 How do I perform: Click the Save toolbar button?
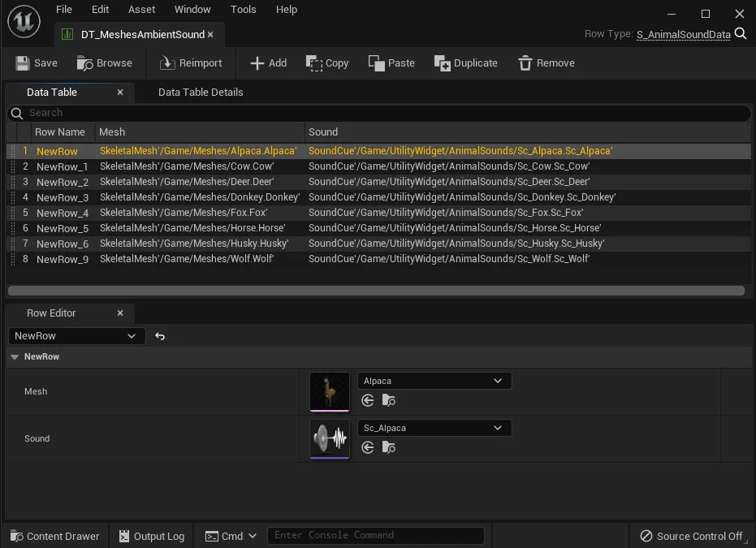(37, 63)
